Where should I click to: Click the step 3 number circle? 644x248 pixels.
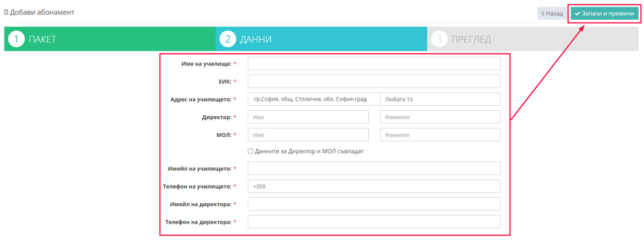[439, 39]
